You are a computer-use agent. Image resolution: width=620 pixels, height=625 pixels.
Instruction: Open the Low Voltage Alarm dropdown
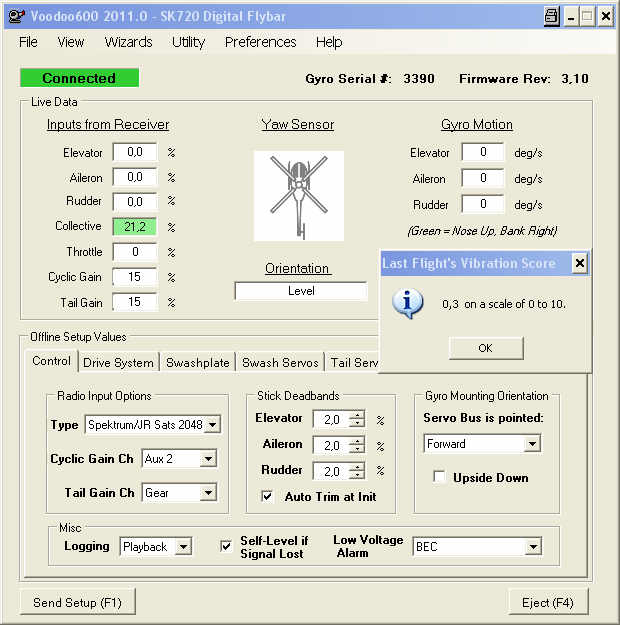pyautogui.click(x=533, y=547)
